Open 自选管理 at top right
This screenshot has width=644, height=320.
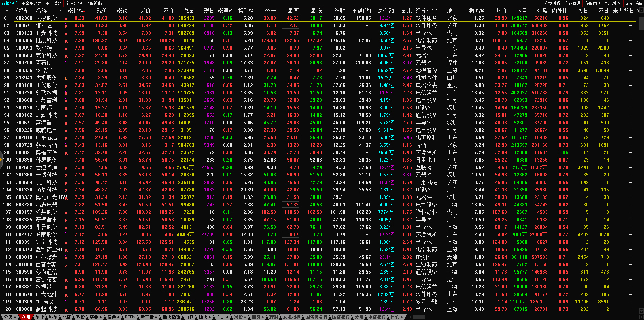(572, 3)
